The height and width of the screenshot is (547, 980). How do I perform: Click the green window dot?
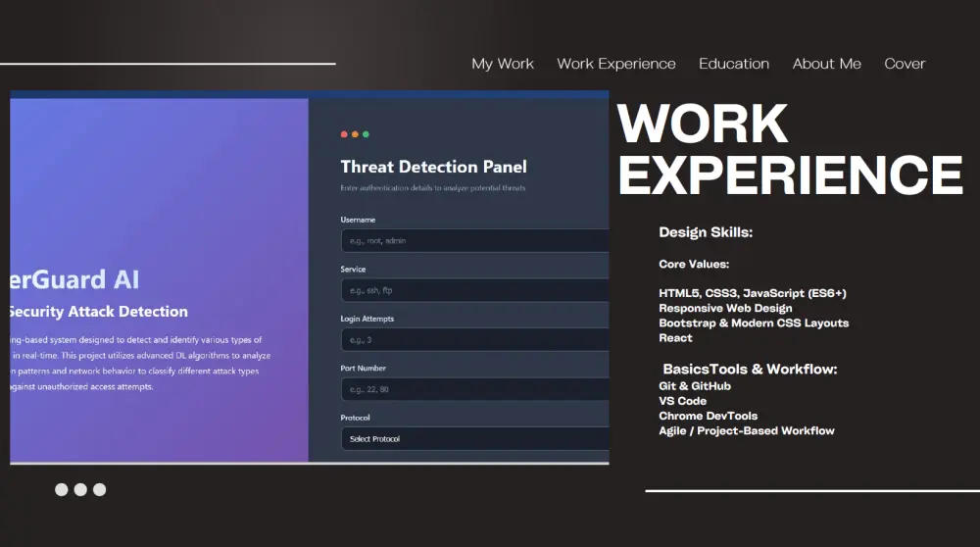[x=366, y=134]
